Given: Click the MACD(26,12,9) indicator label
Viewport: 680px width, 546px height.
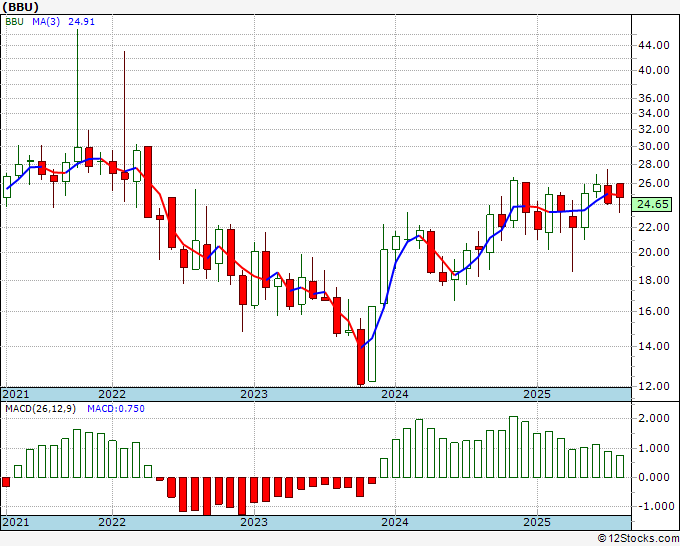Looking at the screenshot, I should click(x=40, y=409).
